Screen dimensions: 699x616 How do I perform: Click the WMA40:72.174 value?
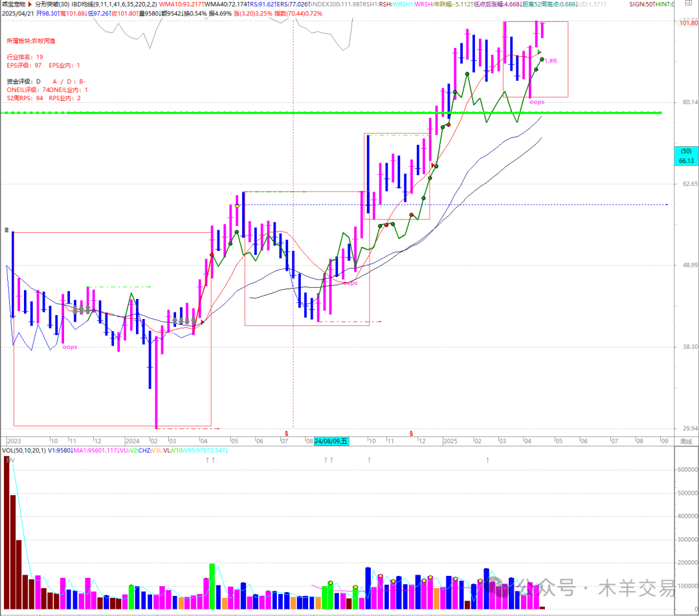coord(226,4)
